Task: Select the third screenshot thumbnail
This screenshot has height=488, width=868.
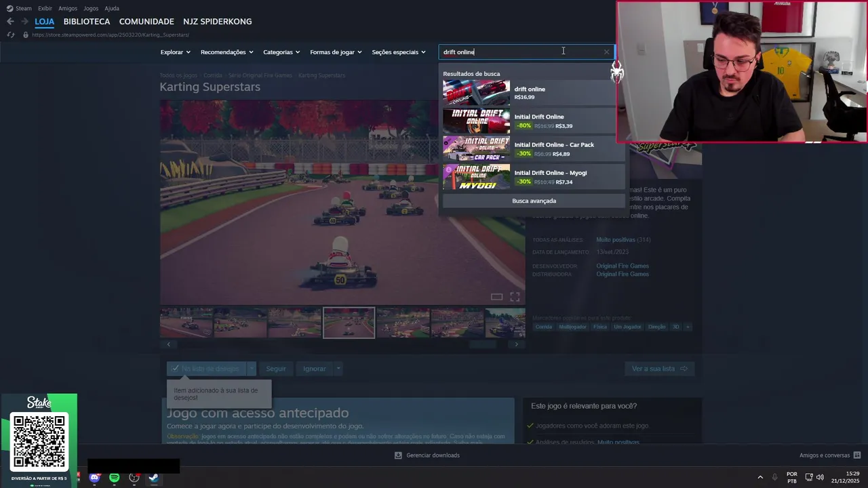Action: [x=294, y=323]
